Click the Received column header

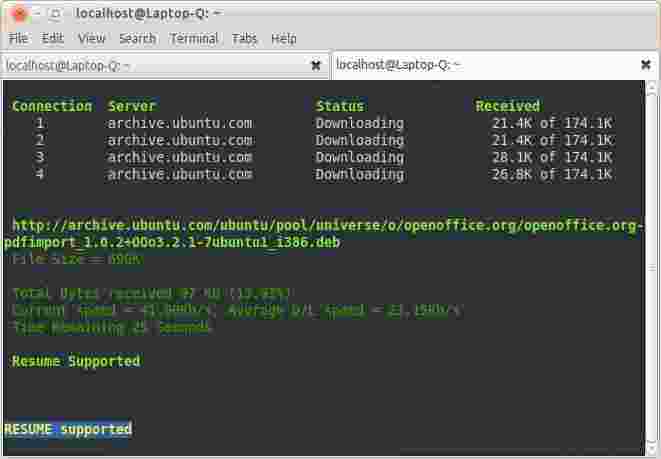(x=508, y=106)
